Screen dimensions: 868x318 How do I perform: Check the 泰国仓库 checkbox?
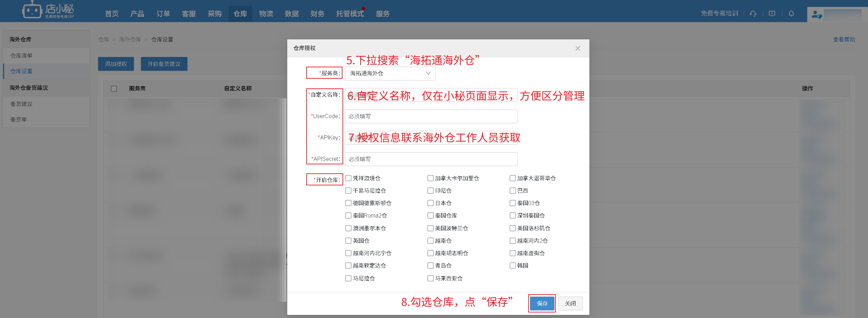[431, 215]
